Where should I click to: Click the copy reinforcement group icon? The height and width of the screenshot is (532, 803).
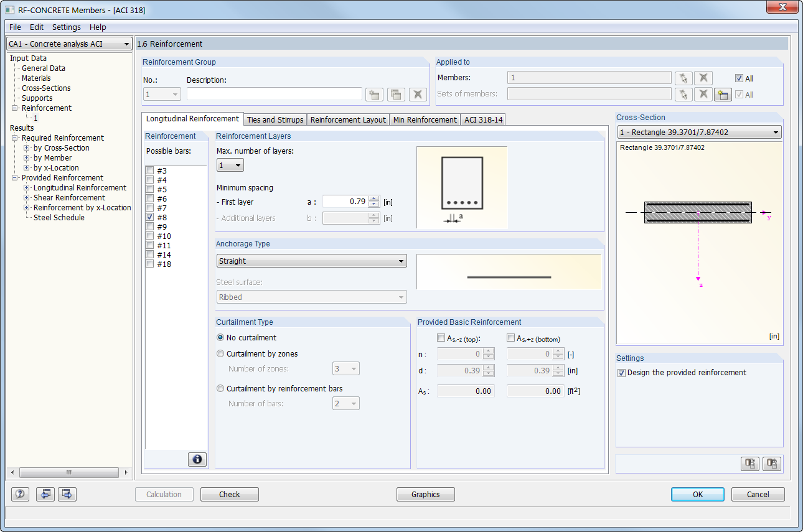click(396, 95)
